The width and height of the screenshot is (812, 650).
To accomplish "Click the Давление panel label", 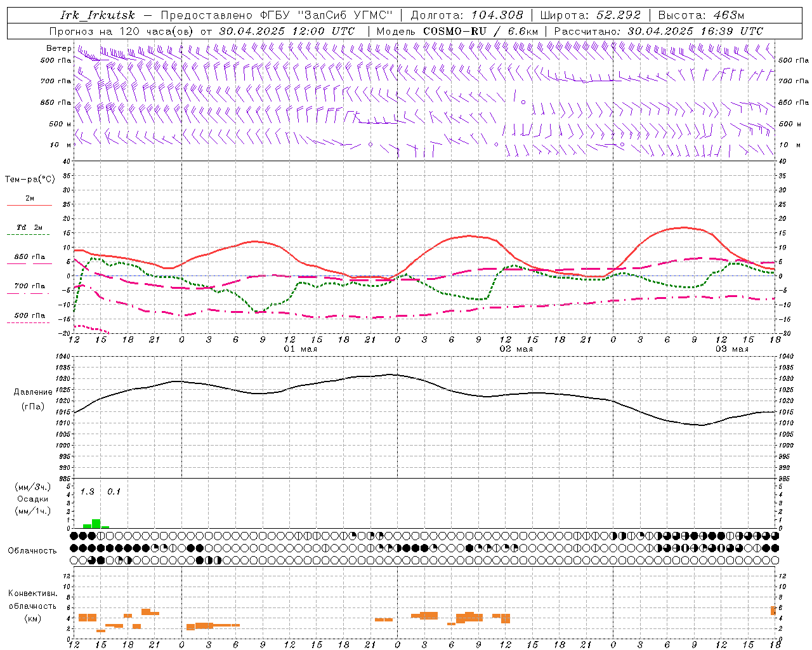I will point(33,392).
